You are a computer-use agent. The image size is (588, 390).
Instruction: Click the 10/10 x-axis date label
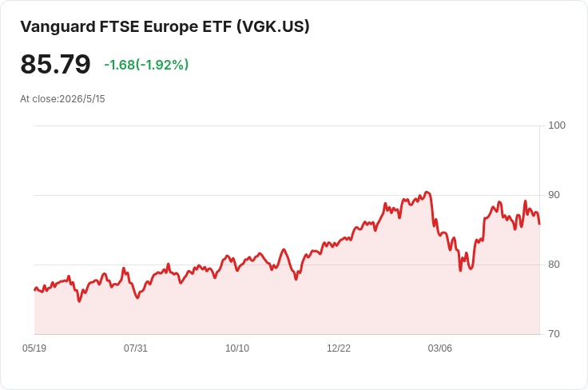pyautogui.click(x=237, y=348)
